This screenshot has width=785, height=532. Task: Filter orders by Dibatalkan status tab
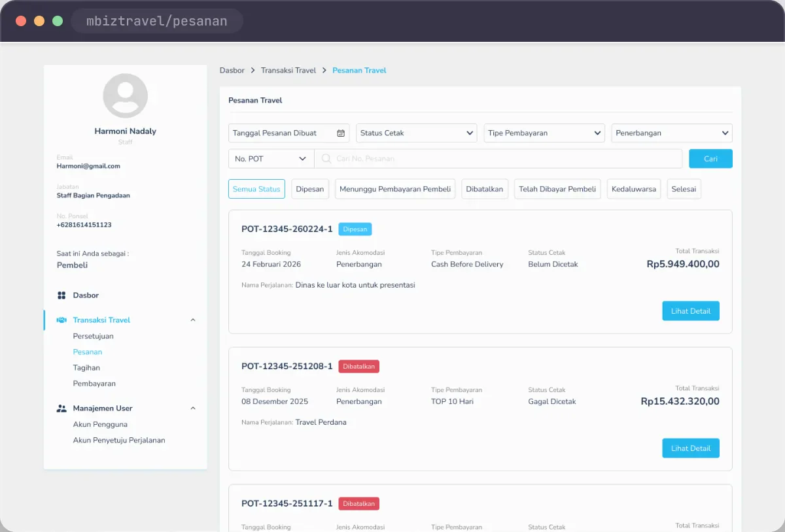pos(485,189)
